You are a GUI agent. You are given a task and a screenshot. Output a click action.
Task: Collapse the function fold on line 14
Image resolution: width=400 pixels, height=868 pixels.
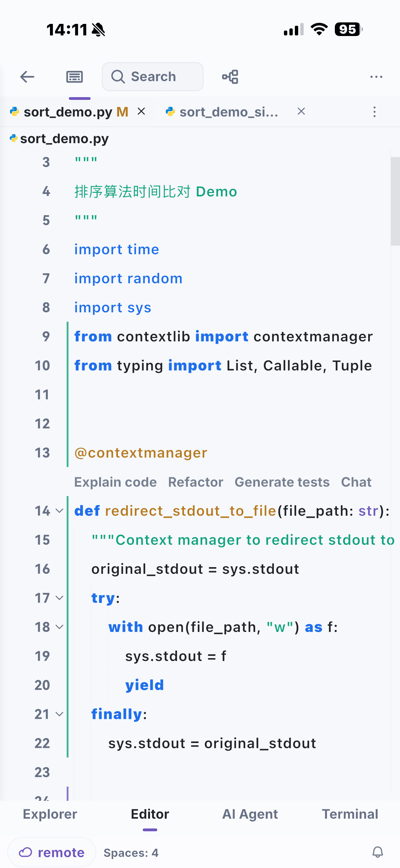tap(59, 511)
